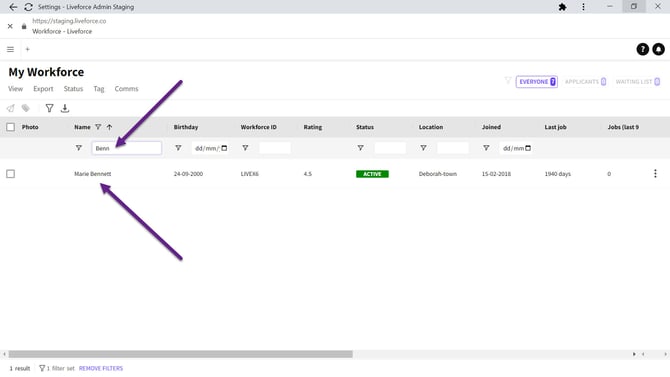Screen dimensions: 670x377
Task: Sort by Birthday column header
Action: [186, 127]
